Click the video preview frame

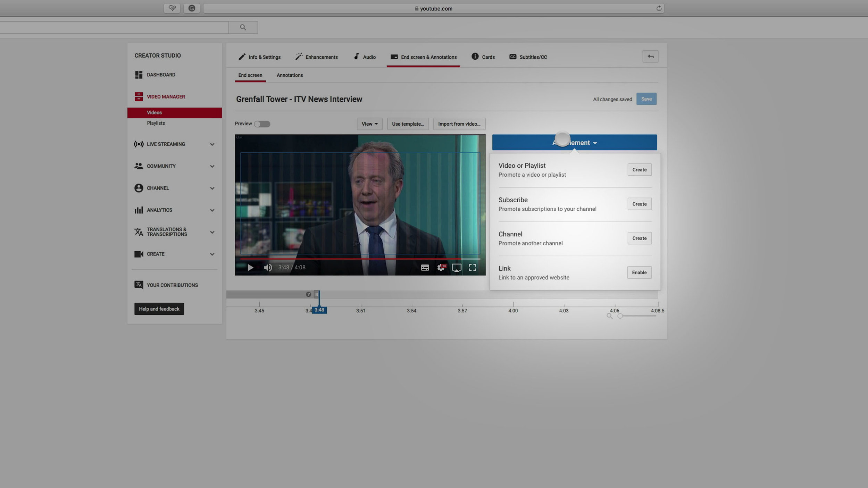coord(360,205)
